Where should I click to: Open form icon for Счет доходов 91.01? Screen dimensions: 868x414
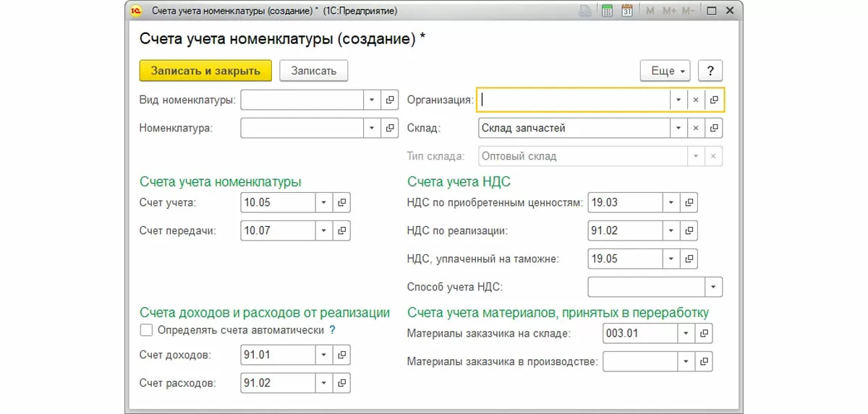pyautogui.click(x=342, y=355)
